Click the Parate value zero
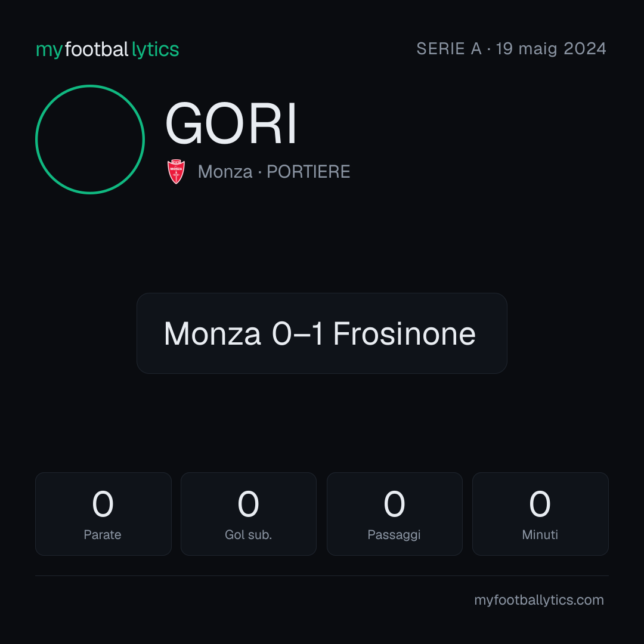 [103, 504]
